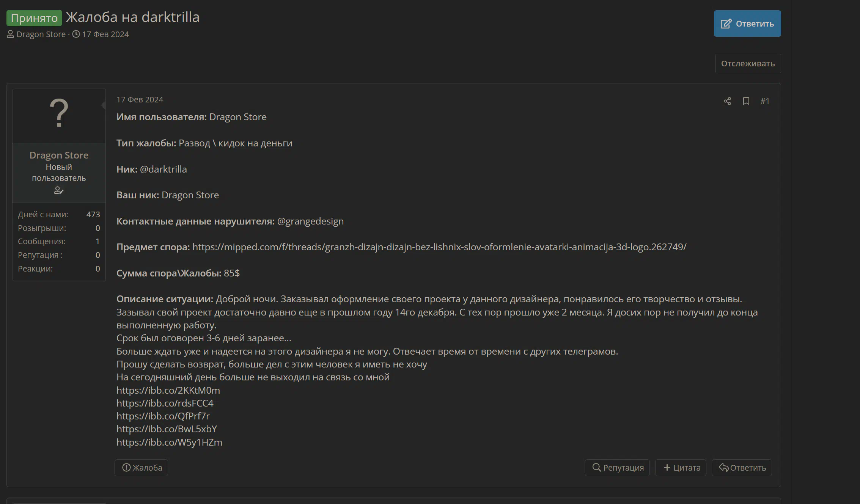Open the ibb.co/W5y1HZm image link
Image resolution: width=860 pixels, height=504 pixels.
169,442
